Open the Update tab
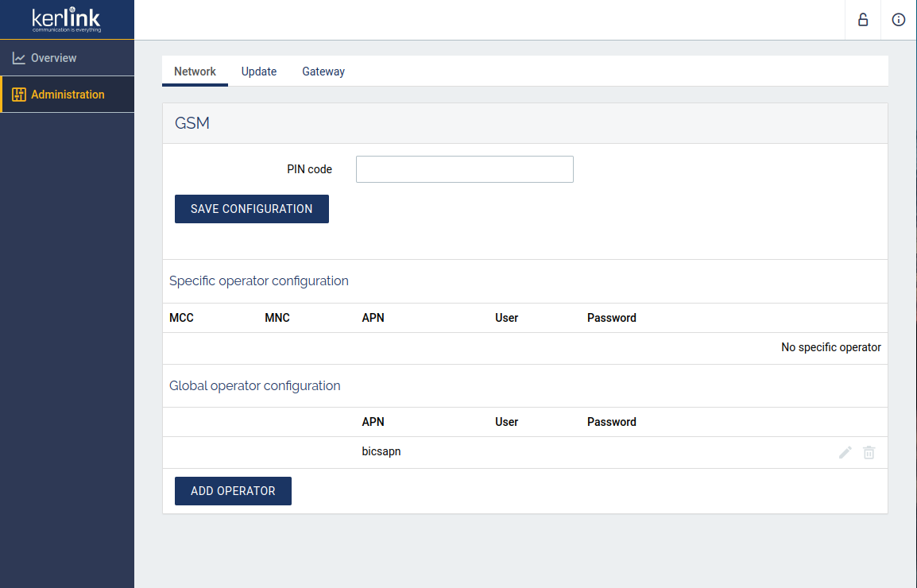This screenshot has height=588, width=917. pyautogui.click(x=259, y=72)
